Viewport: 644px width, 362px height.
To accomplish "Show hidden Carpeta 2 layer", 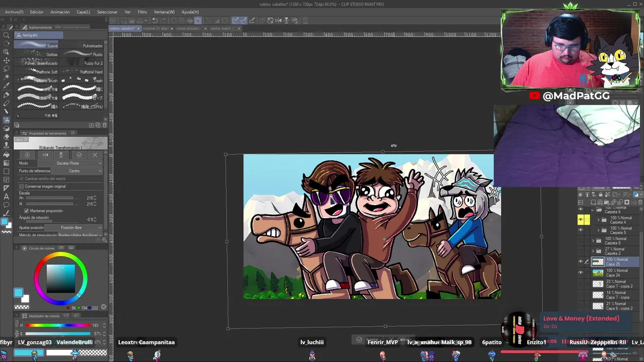I will point(581,251).
